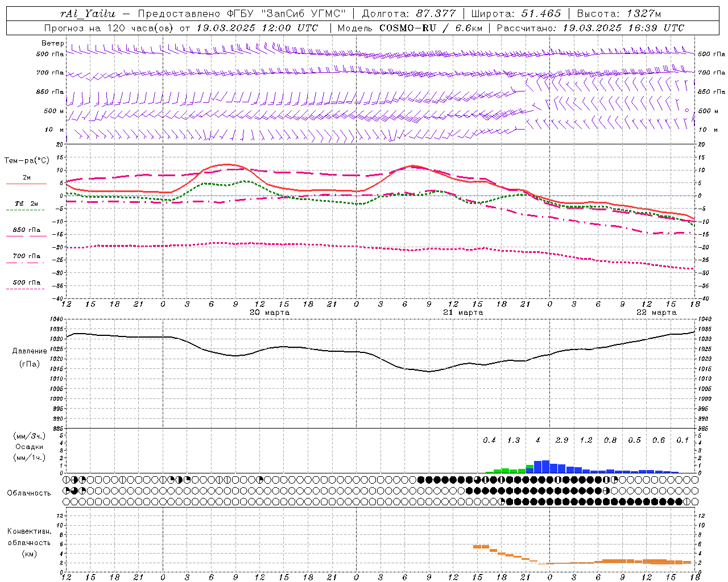Screen dimensions: 728x582
Task: Select the elevation text Высота: 1327м
Action: click(x=619, y=14)
